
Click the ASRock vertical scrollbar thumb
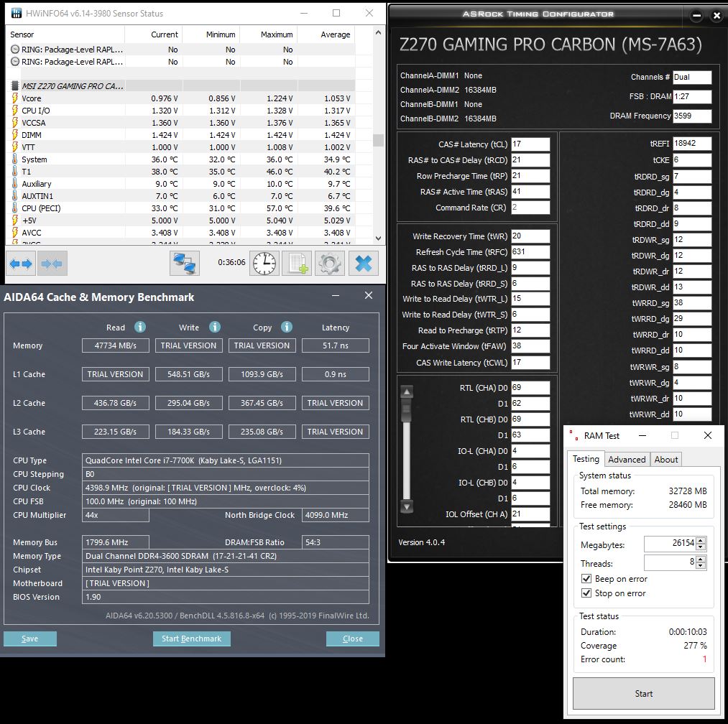click(407, 410)
